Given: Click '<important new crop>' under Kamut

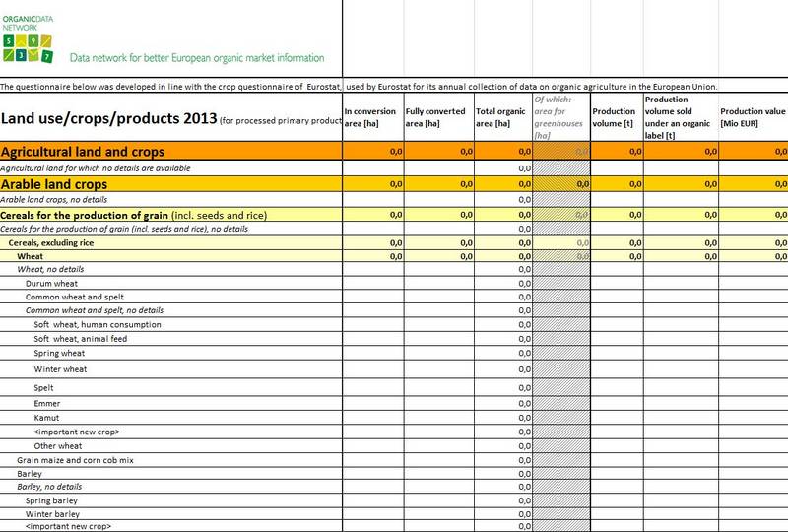Looking at the screenshot, I should coord(77,432).
